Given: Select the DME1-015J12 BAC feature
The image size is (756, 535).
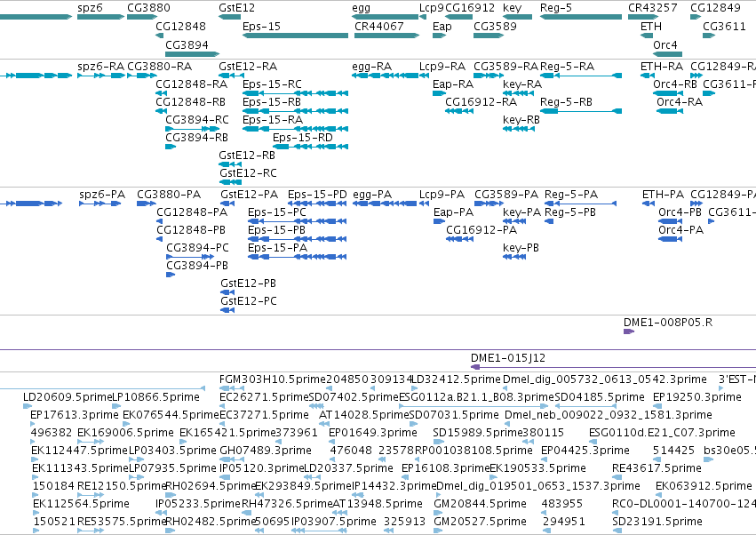Looking at the screenshot, I should [x=613, y=367].
